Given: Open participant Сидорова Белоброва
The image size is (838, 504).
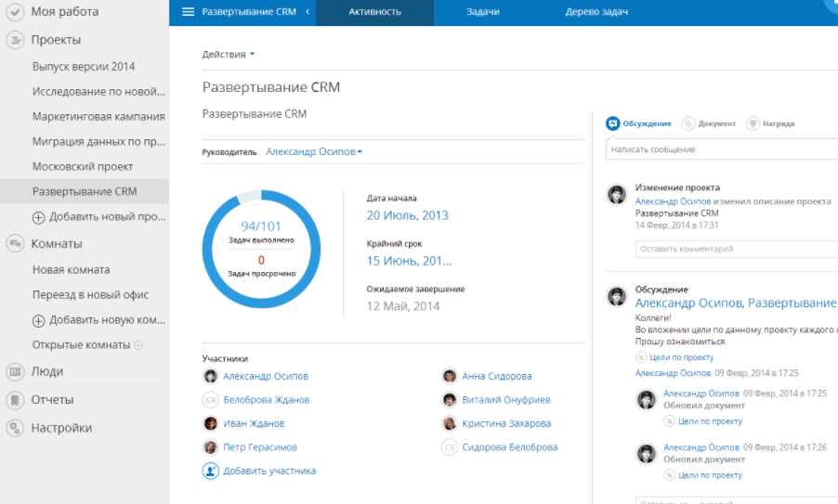Looking at the screenshot, I should point(510,447).
